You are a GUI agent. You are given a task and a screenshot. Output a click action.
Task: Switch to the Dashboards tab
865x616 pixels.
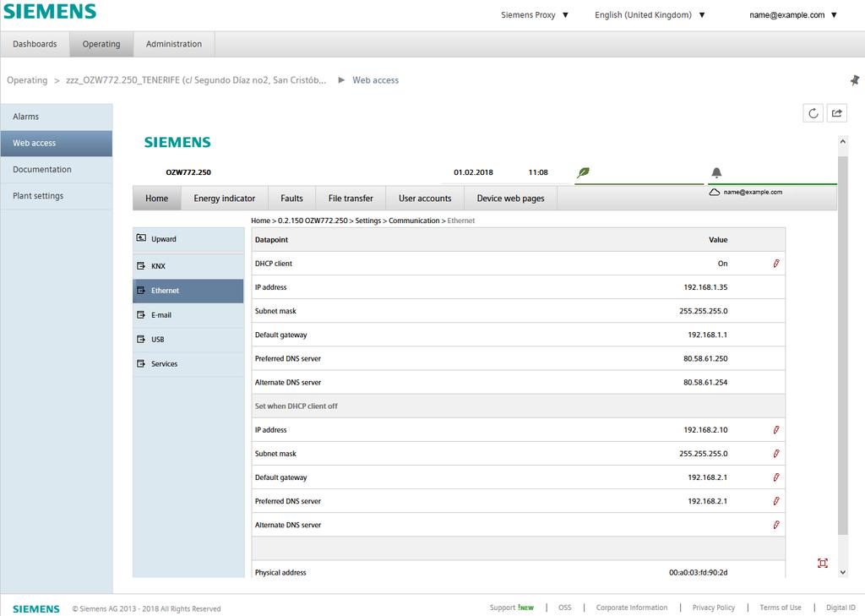point(35,44)
